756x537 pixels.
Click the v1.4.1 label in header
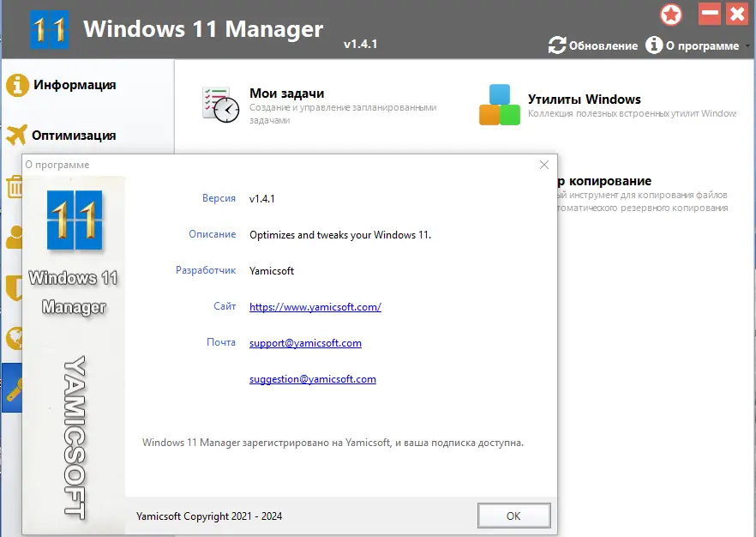pyautogui.click(x=360, y=44)
